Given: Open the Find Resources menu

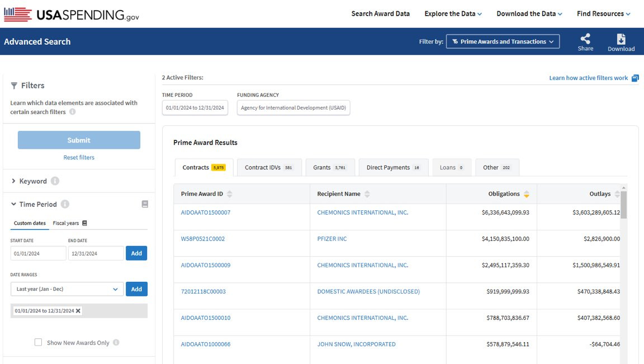Looking at the screenshot, I should tap(603, 13).
